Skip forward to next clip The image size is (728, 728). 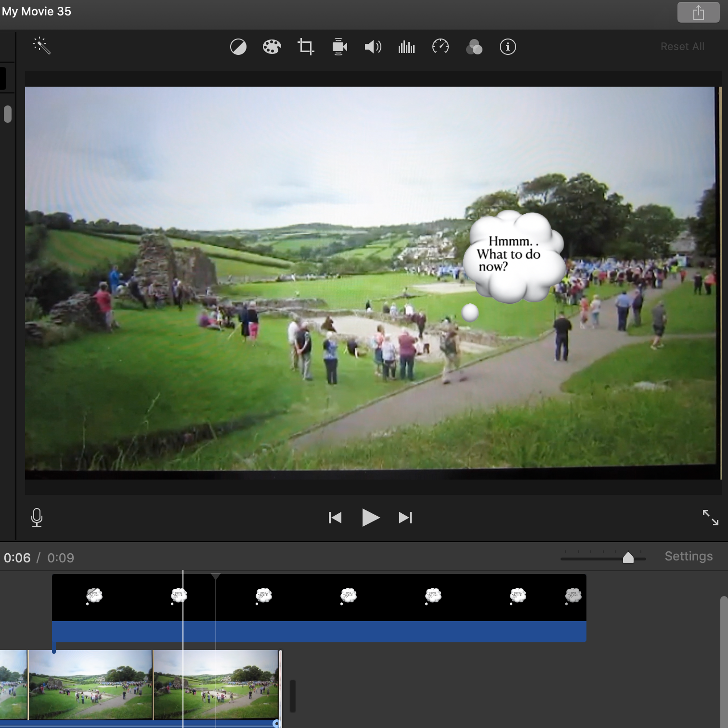pos(405,518)
